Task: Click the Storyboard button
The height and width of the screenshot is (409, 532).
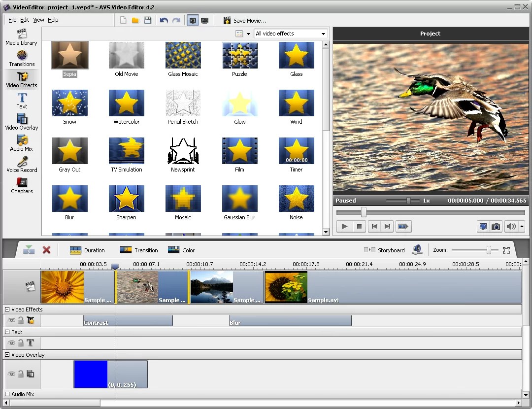Action: point(384,250)
